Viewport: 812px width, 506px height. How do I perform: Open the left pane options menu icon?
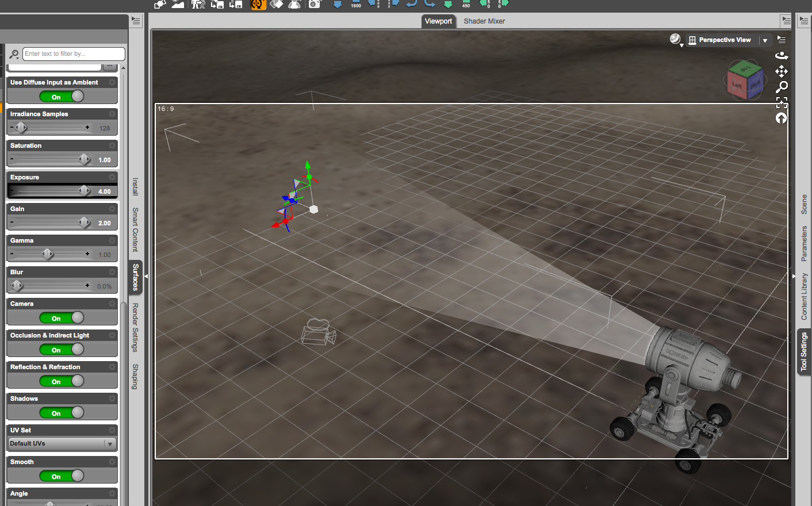(136, 21)
